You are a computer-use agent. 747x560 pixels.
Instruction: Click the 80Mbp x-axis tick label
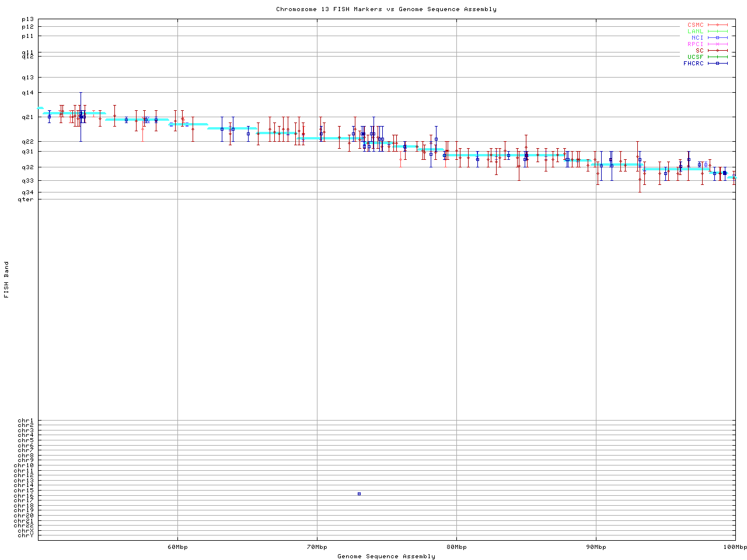(456, 547)
